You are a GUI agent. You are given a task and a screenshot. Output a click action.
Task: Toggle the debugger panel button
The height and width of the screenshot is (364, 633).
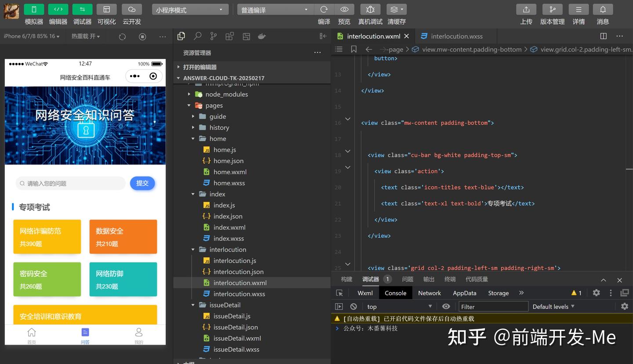[82, 9]
